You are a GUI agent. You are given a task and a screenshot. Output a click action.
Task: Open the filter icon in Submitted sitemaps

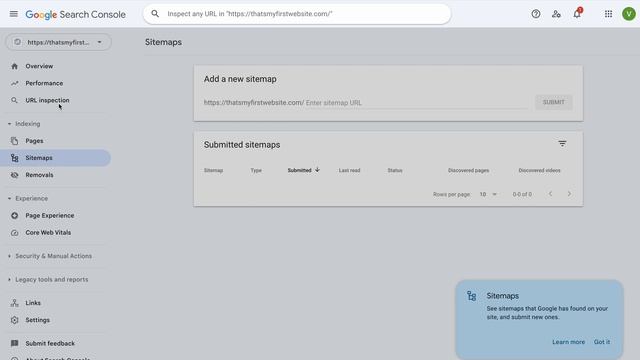(562, 144)
